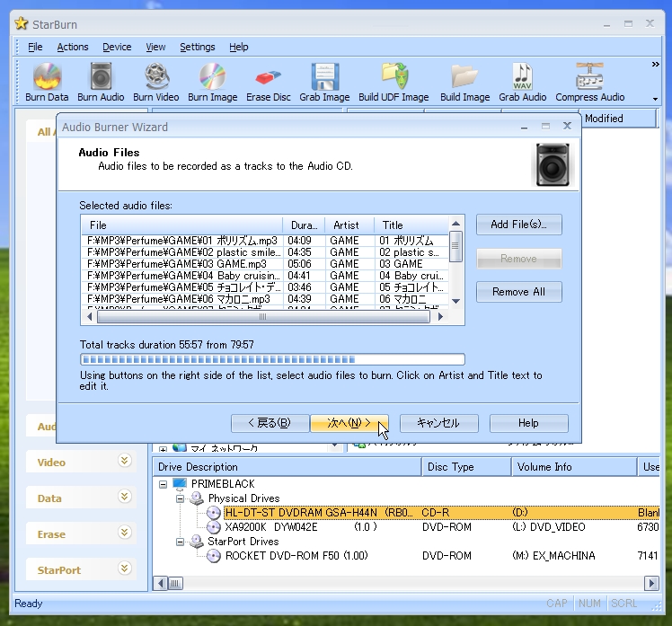Click the file list scroll right arrow
Screen dimensions: 672x626
pos(440,317)
